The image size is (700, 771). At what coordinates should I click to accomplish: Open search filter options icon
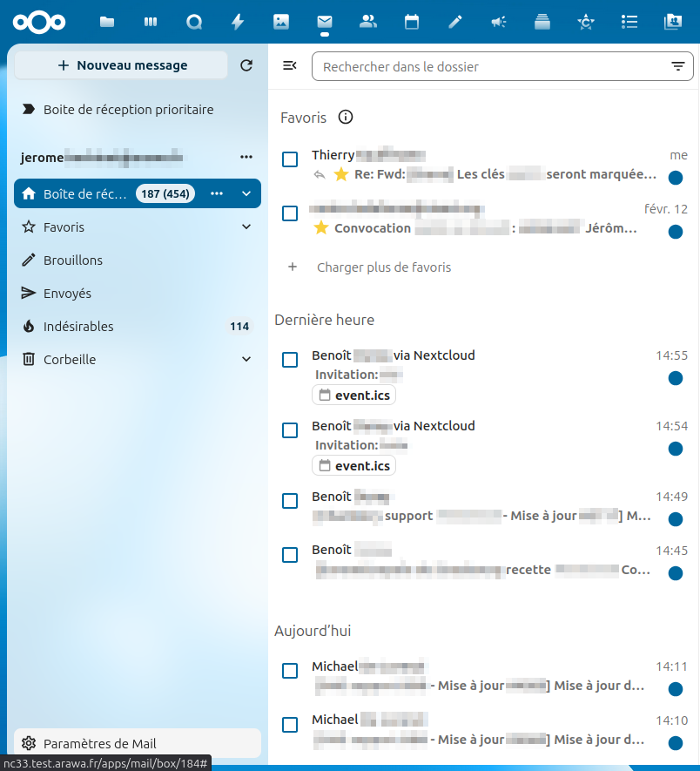678,66
